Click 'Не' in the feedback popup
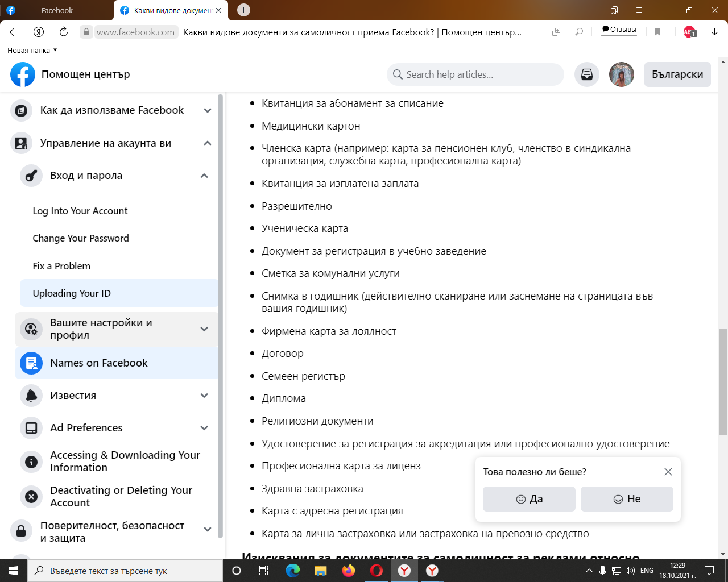Image resolution: width=728 pixels, height=582 pixels. point(627,499)
